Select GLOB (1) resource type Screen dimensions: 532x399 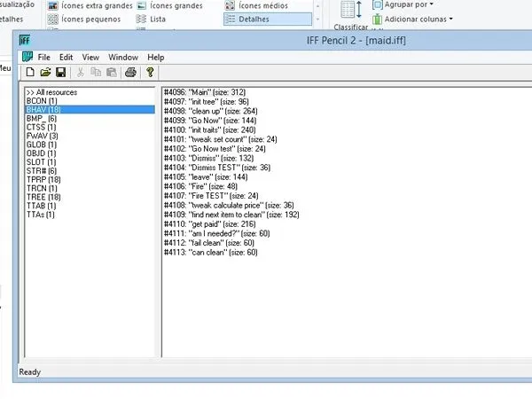90,145
